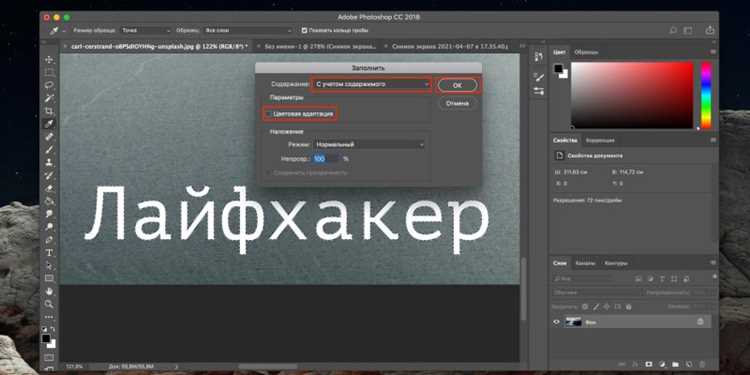Toggle the Show Sampling Ring checkbox

coord(304,31)
